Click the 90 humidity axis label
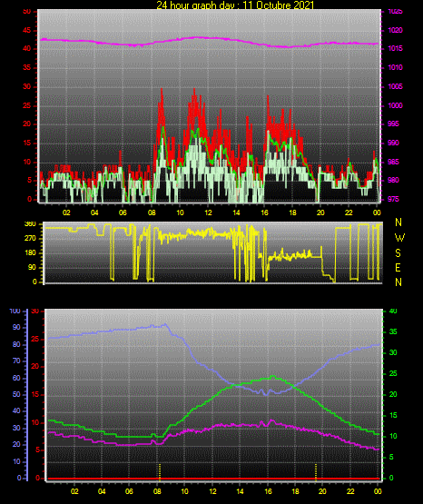Screen dimensions: 423x504 coord(16,328)
